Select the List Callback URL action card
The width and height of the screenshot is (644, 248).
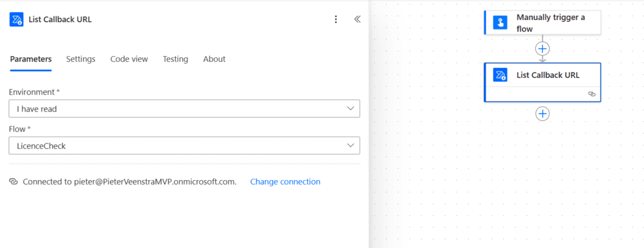click(x=543, y=82)
